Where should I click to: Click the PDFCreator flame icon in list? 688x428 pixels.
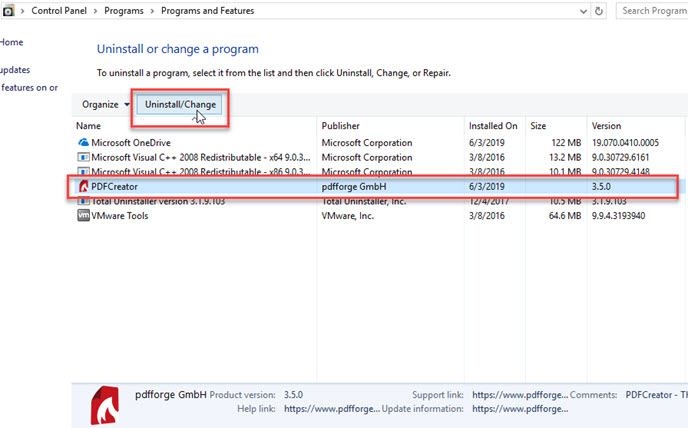tap(83, 187)
